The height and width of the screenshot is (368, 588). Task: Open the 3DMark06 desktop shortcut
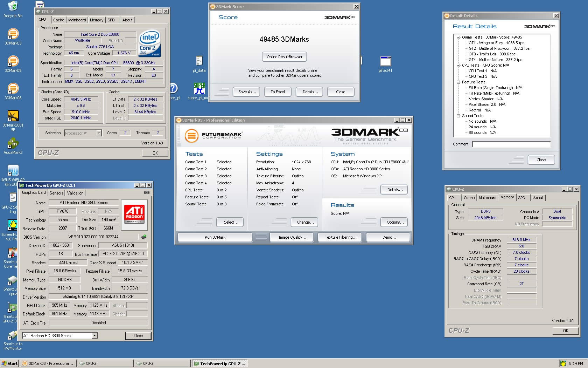click(x=13, y=91)
